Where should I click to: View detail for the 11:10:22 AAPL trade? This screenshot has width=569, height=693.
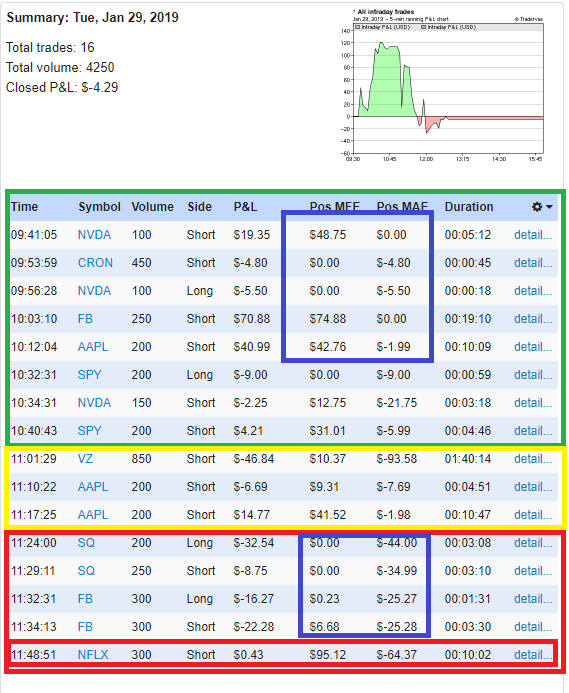(533, 487)
